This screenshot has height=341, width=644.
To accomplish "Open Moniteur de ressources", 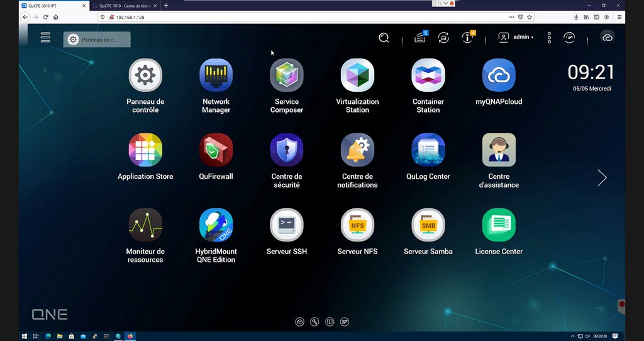I will [x=145, y=225].
